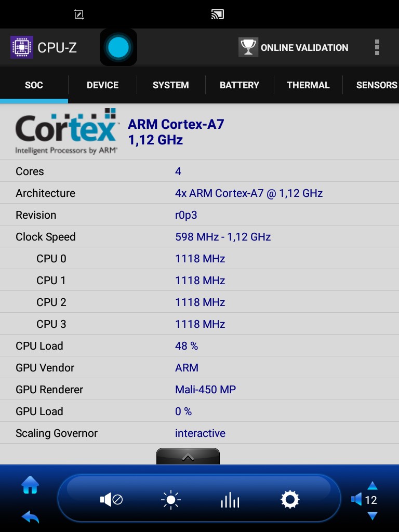Tap Scaling Governor value interactive
The width and height of the screenshot is (399, 532).
(x=200, y=433)
